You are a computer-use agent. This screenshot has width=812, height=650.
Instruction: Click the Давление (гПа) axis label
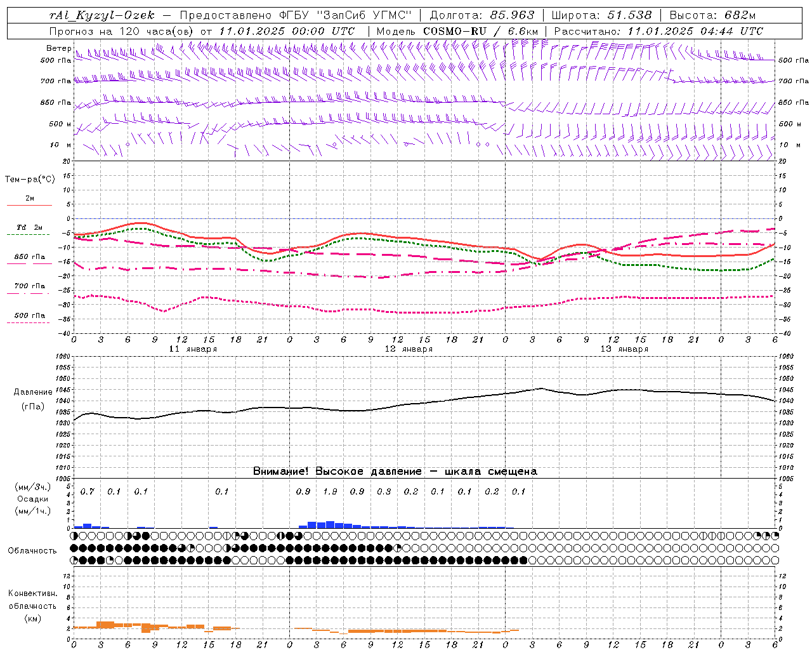pos(33,399)
